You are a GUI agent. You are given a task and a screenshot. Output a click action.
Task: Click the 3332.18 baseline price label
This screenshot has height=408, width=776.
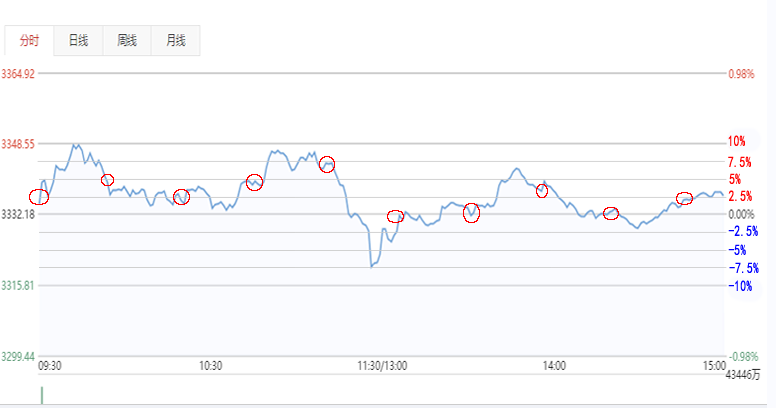[19, 215]
